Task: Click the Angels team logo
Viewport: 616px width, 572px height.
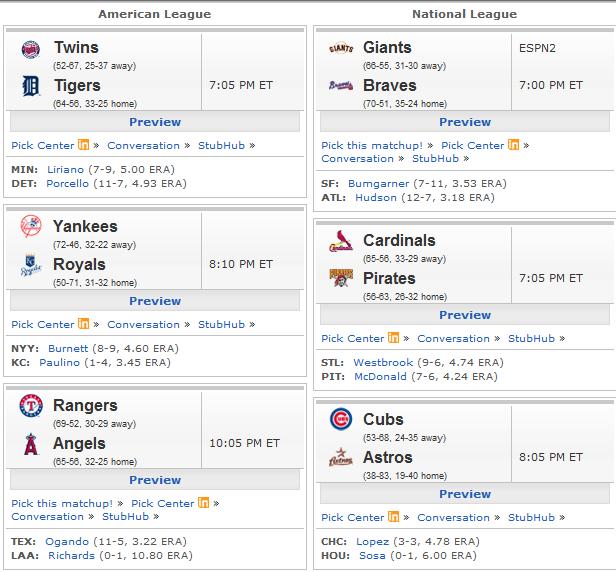Action: [31, 444]
